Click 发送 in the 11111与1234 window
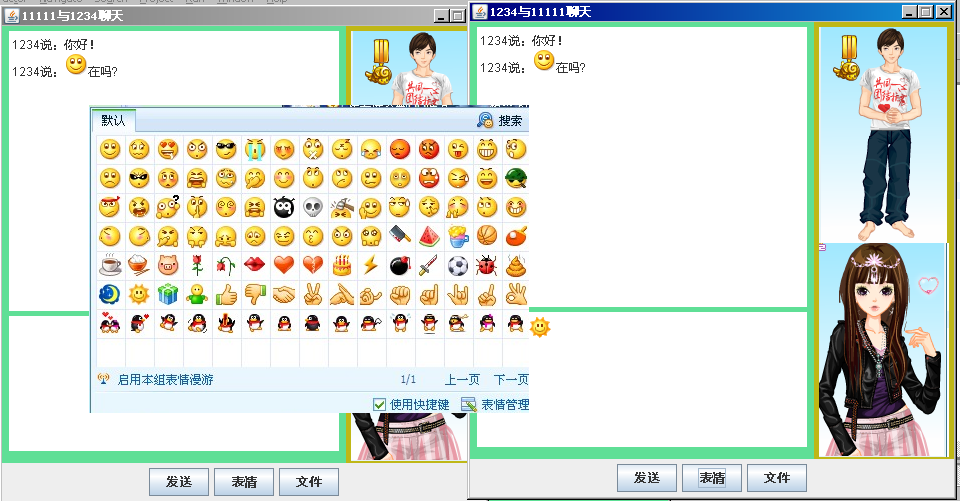Image resolution: width=960 pixels, height=501 pixels. [179, 482]
